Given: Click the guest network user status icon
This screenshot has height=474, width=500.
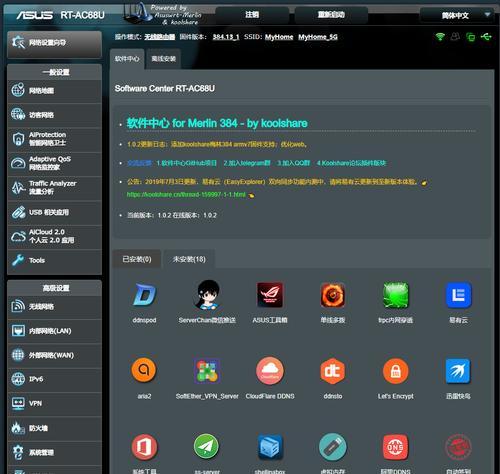Looking at the screenshot, I should pyautogui.click(x=455, y=37).
